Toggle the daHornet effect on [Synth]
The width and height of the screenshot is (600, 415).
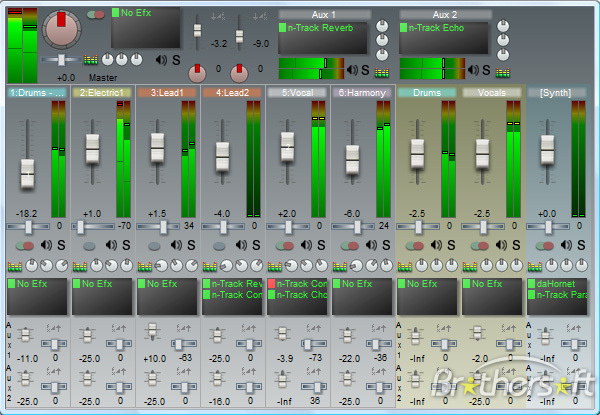tap(532, 283)
